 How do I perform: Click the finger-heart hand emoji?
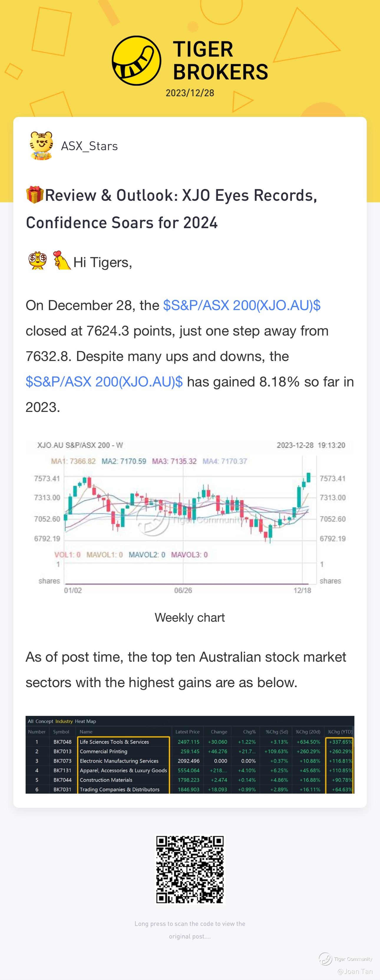click(61, 261)
